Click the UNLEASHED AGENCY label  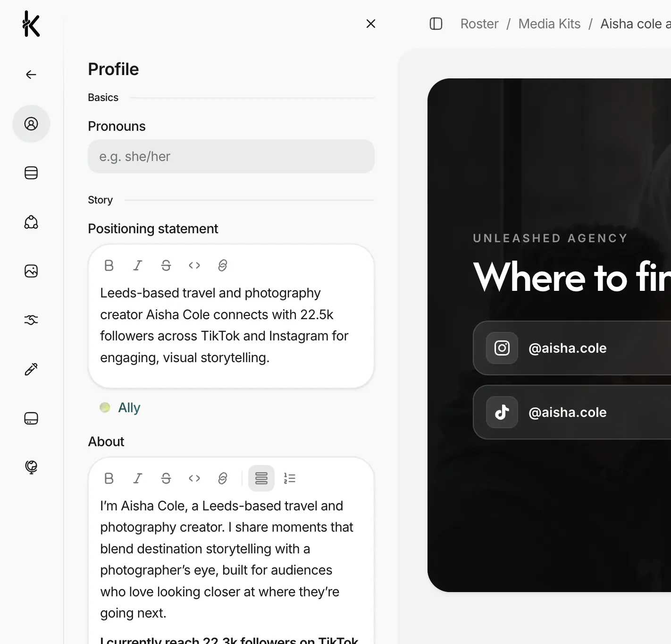550,238
